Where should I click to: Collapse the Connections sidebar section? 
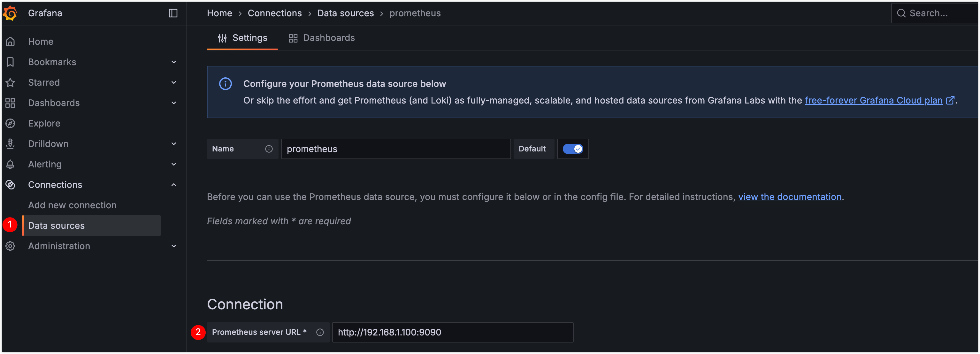pos(174,185)
